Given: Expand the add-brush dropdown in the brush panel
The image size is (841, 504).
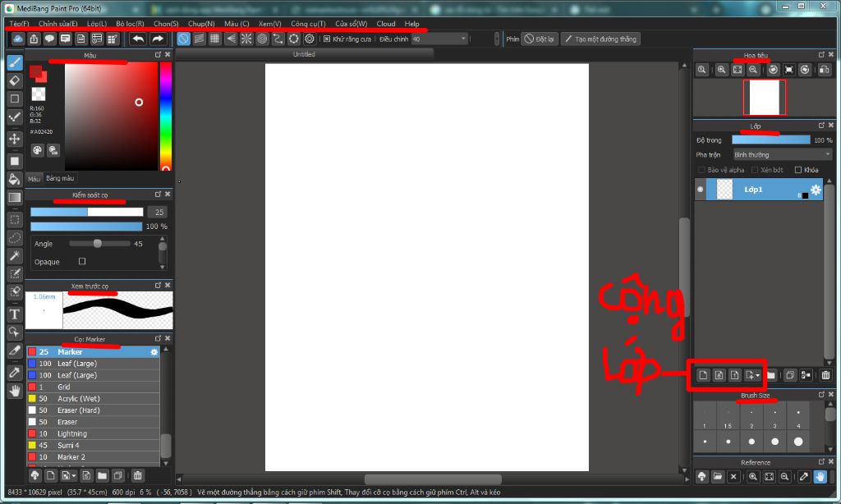Looking at the screenshot, I should tap(73, 475).
